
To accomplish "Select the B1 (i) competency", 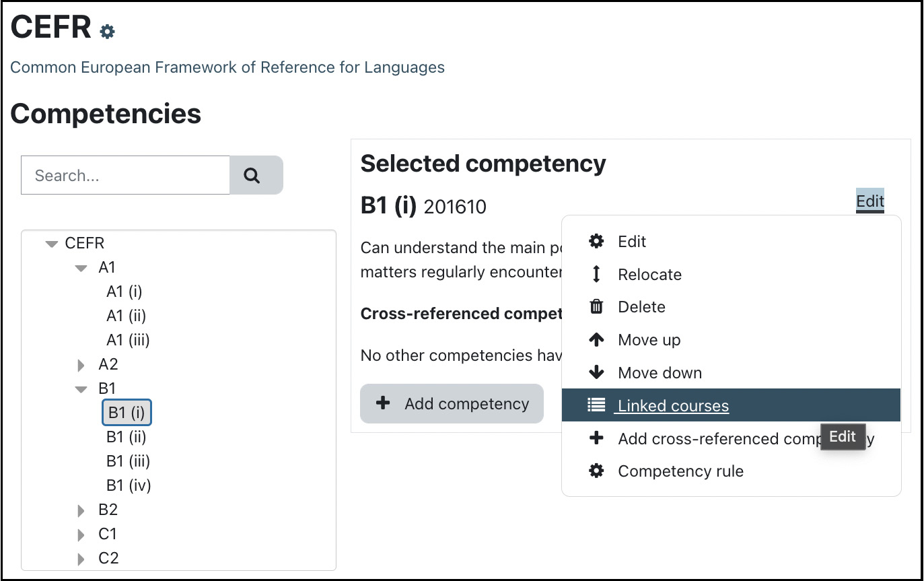I will [x=127, y=413].
